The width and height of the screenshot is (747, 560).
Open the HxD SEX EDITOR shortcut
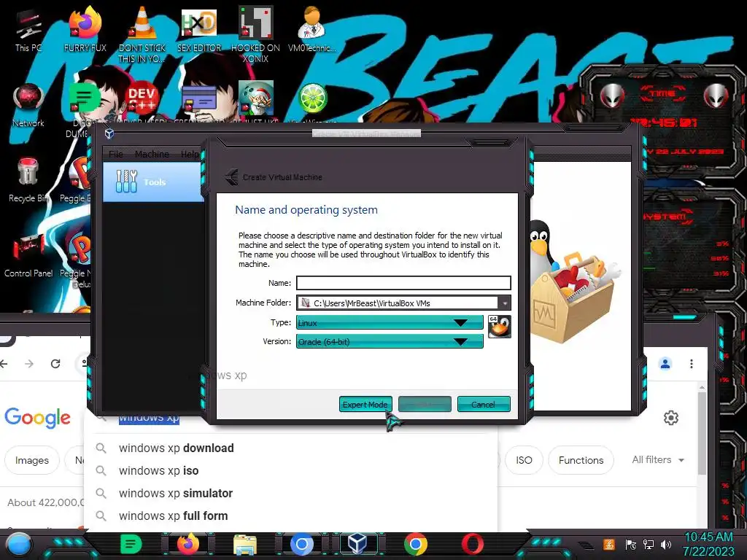(x=199, y=31)
